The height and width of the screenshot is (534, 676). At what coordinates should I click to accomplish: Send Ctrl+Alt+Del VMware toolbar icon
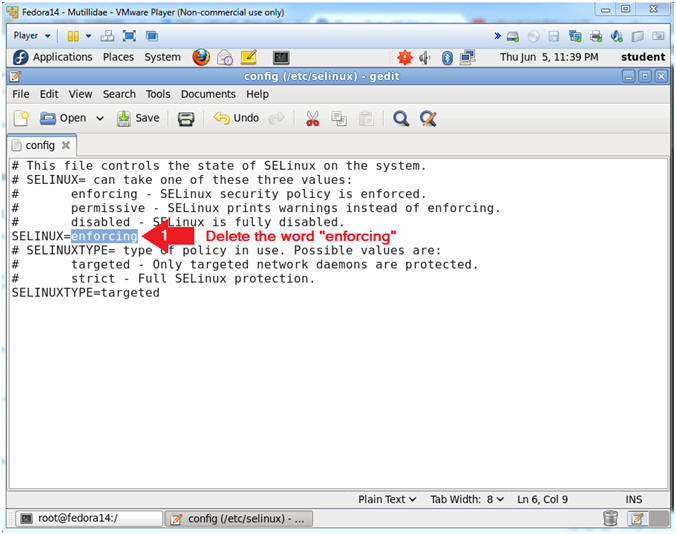coord(107,36)
